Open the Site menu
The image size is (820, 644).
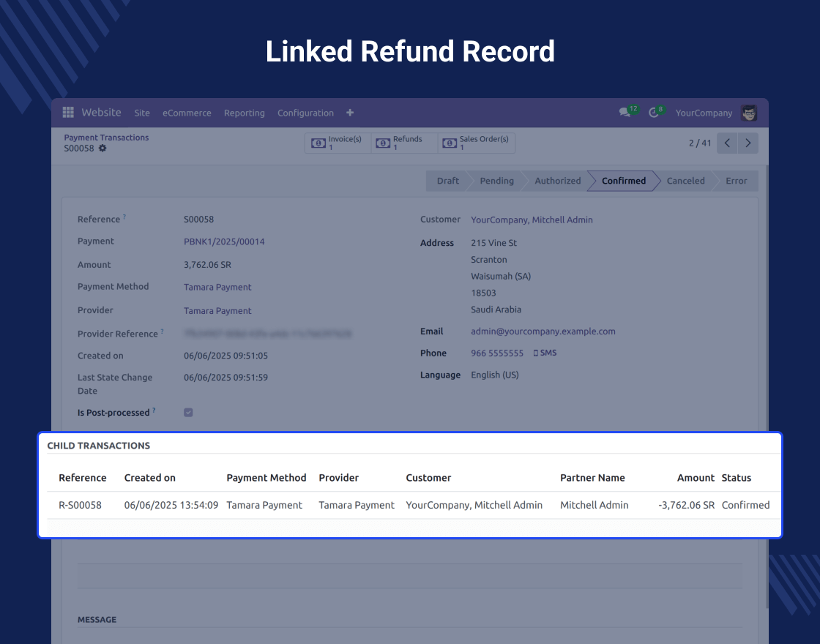click(142, 113)
